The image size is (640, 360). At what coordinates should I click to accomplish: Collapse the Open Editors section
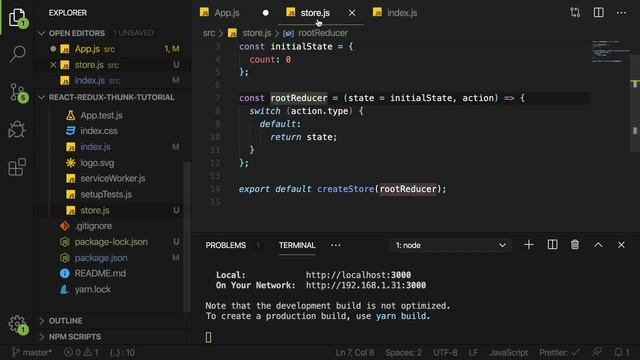click(x=77, y=33)
